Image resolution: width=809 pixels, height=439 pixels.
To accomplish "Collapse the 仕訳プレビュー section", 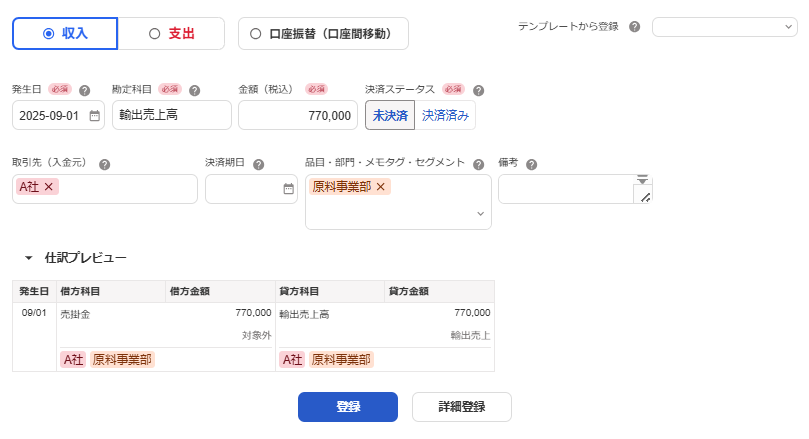I will pyautogui.click(x=29, y=257).
